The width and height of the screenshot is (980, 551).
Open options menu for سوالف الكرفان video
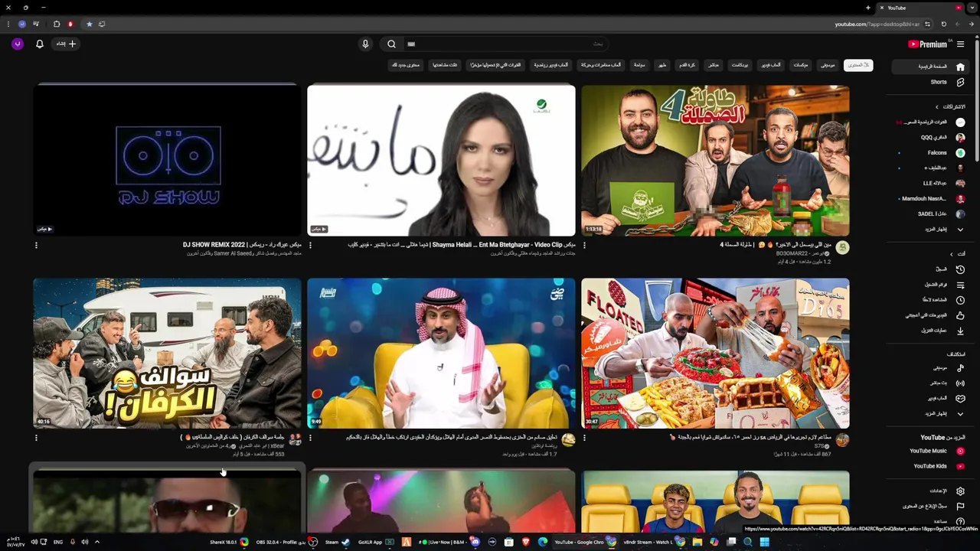coord(36,439)
